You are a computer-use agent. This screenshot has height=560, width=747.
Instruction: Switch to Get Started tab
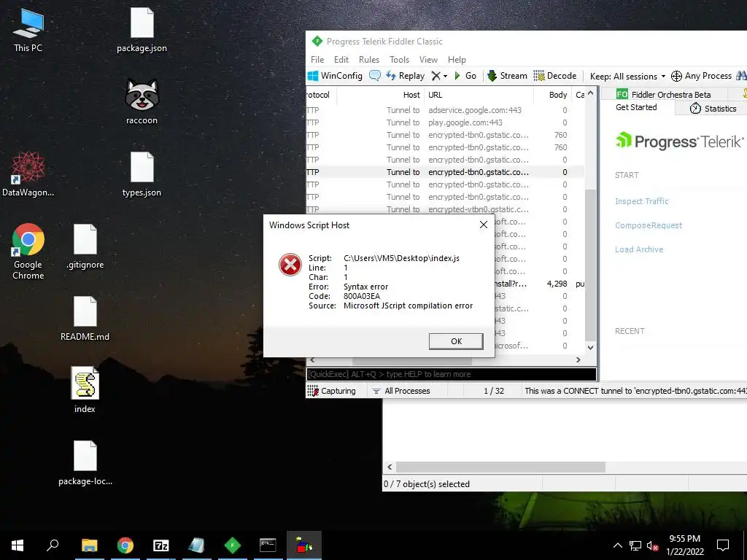tap(636, 108)
